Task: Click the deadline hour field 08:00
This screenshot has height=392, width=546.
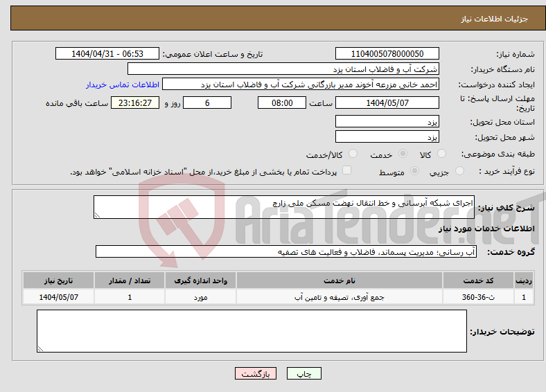Action: 282,103
